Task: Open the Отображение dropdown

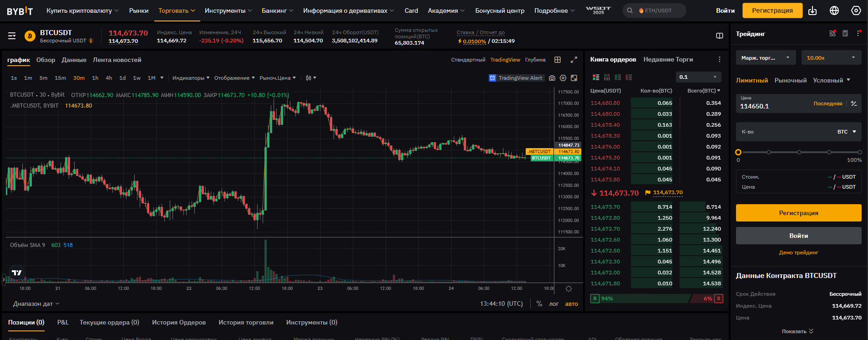Action: pos(234,78)
